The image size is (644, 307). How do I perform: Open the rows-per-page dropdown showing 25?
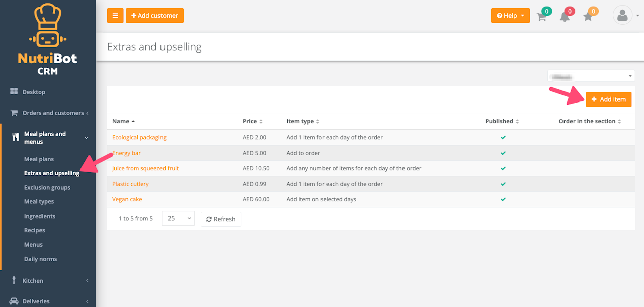[x=178, y=219]
